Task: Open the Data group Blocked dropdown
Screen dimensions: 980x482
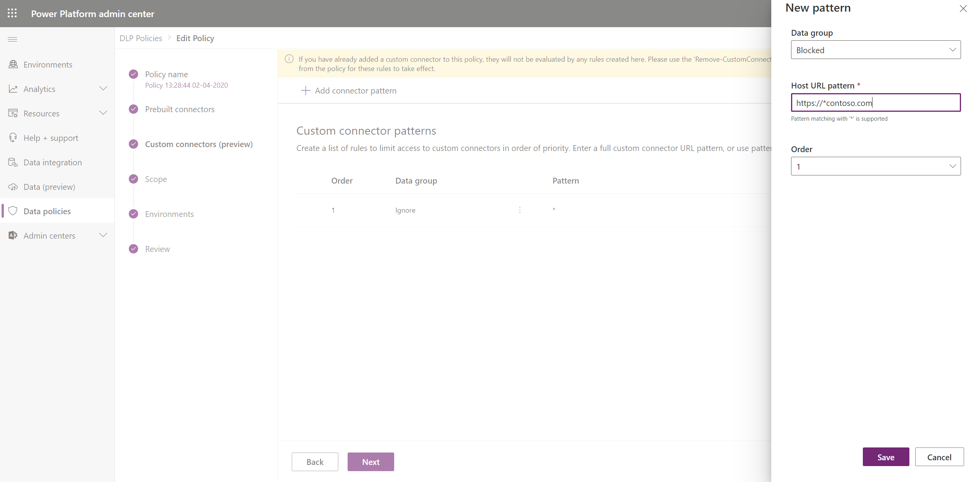Action: [x=875, y=50]
